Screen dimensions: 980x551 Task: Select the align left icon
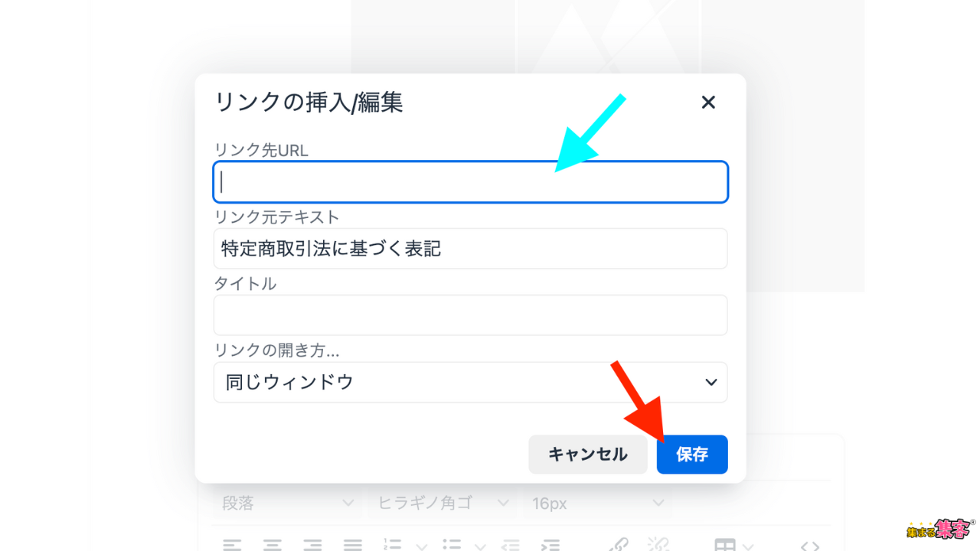(x=232, y=545)
